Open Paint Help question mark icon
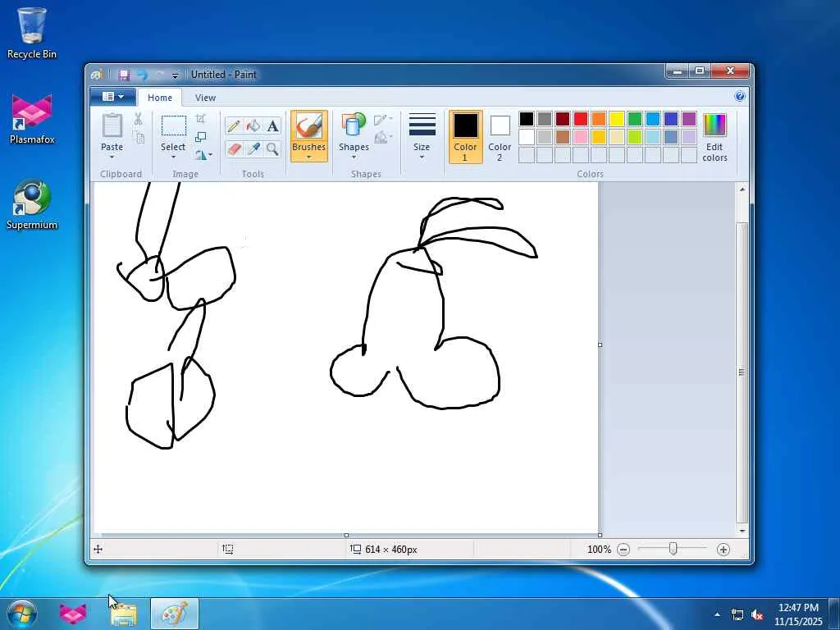The image size is (840, 630). [739, 97]
